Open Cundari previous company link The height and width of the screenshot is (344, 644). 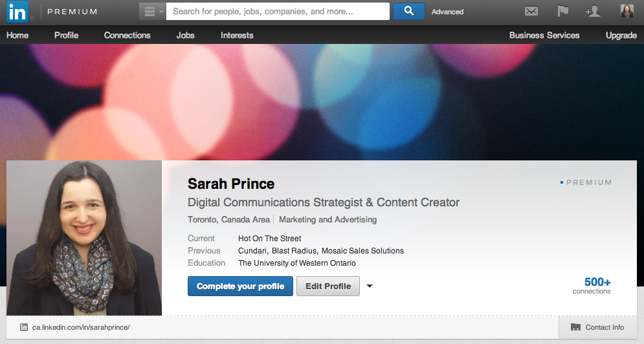point(252,251)
